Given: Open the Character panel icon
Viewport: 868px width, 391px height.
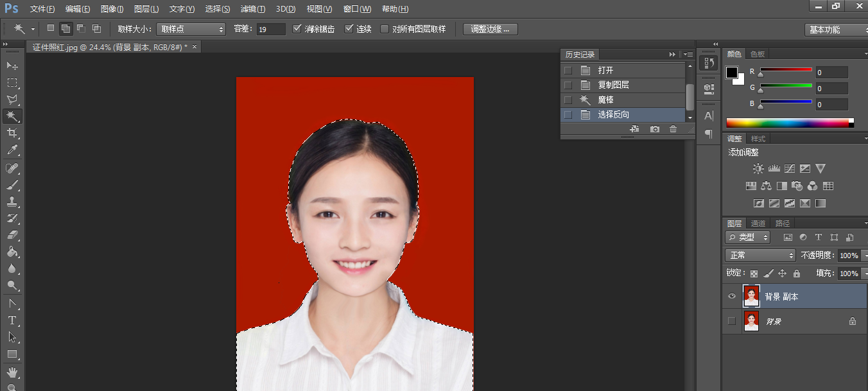Looking at the screenshot, I should tap(709, 116).
